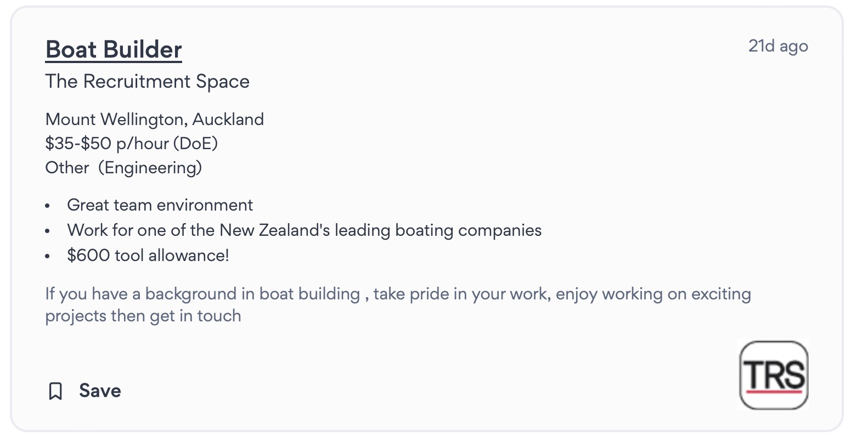Click the 21d ago posting timestamp
The height and width of the screenshot is (442, 868).
778,46
